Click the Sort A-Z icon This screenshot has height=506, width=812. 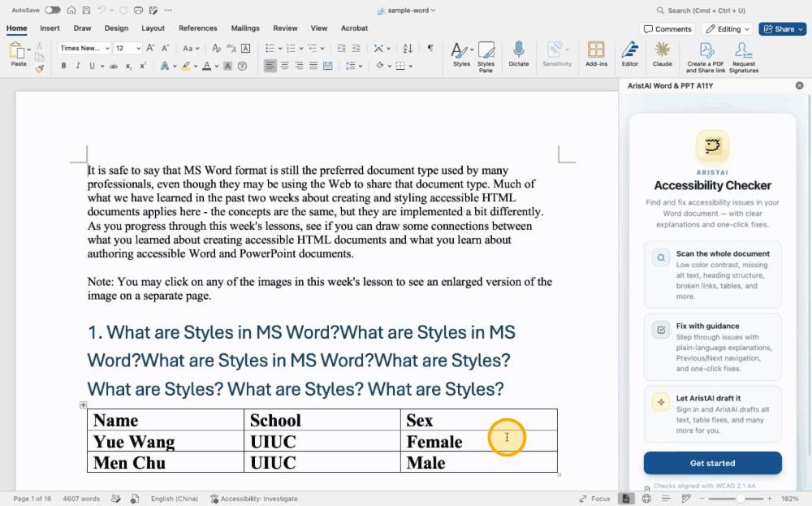coord(408,48)
